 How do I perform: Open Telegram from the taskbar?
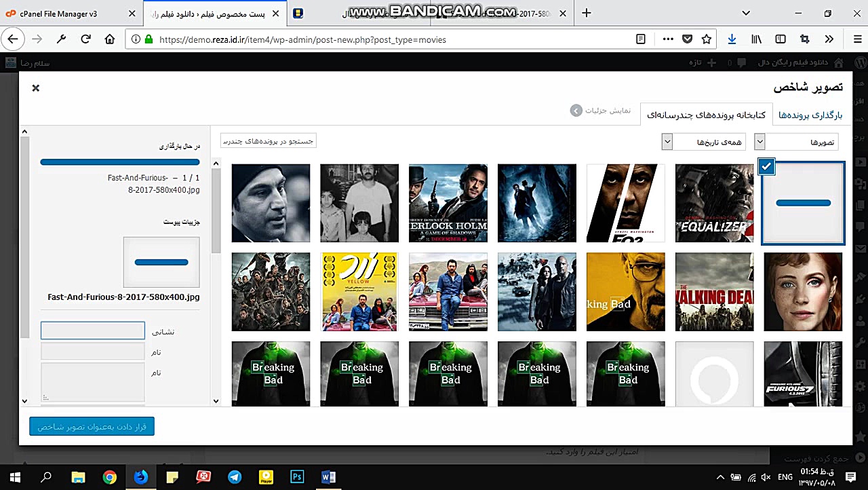point(235,477)
